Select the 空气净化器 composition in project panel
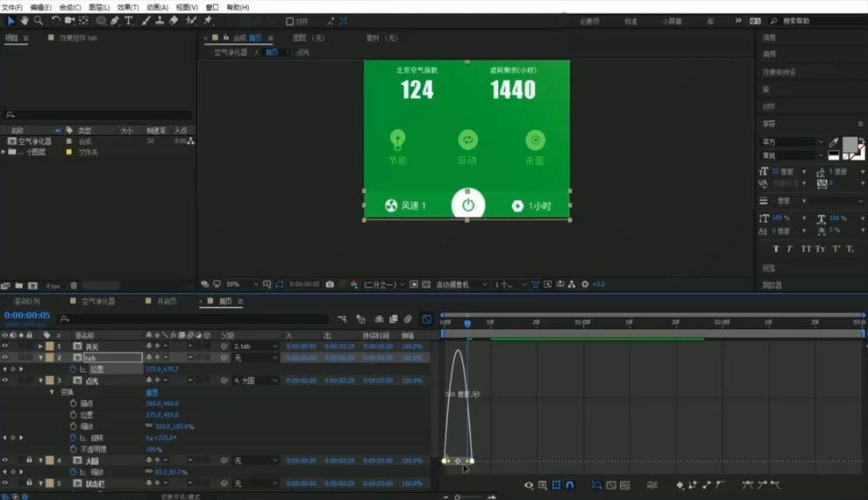This screenshot has height=500, width=868. coord(34,141)
